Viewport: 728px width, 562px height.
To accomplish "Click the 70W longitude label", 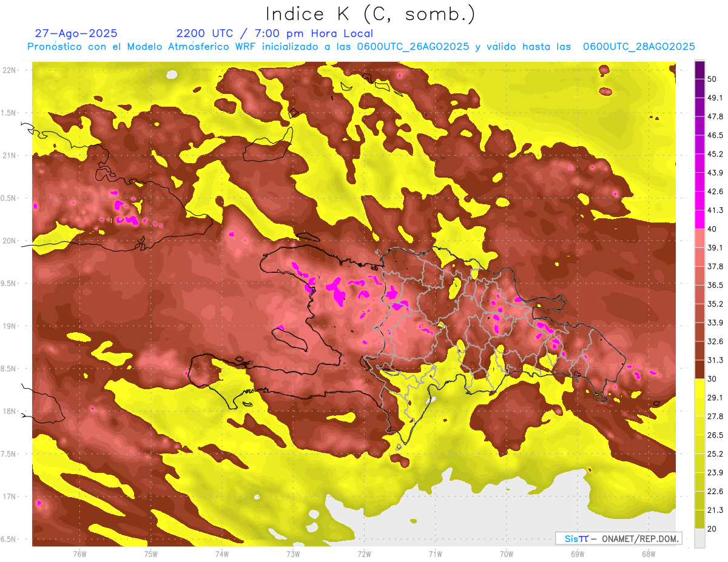I will pos(507,554).
